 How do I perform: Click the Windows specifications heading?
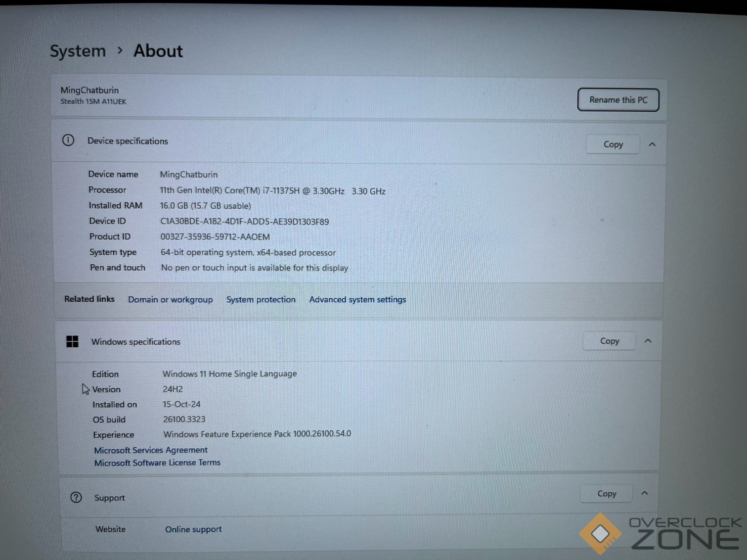click(136, 342)
